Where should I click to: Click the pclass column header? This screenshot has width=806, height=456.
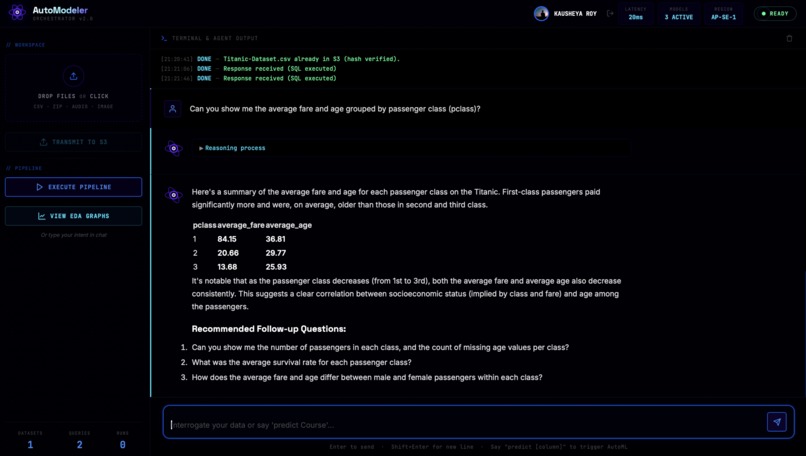204,225
